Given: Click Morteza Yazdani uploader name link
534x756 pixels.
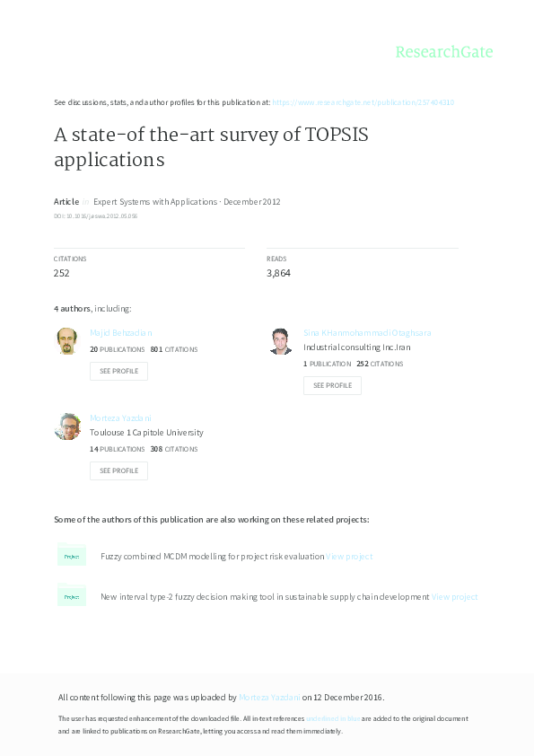Looking at the screenshot, I should (x=267, y=697).
